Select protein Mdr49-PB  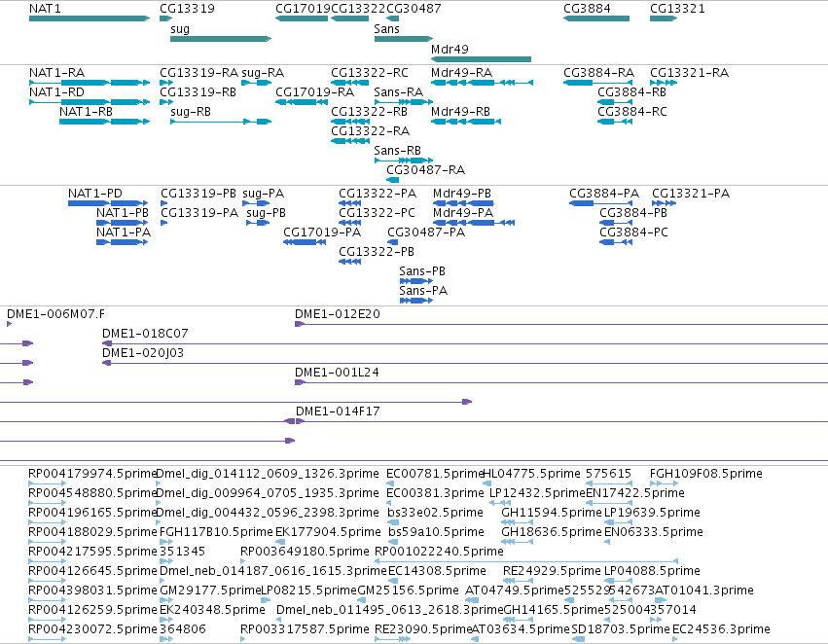coord(462,194)
